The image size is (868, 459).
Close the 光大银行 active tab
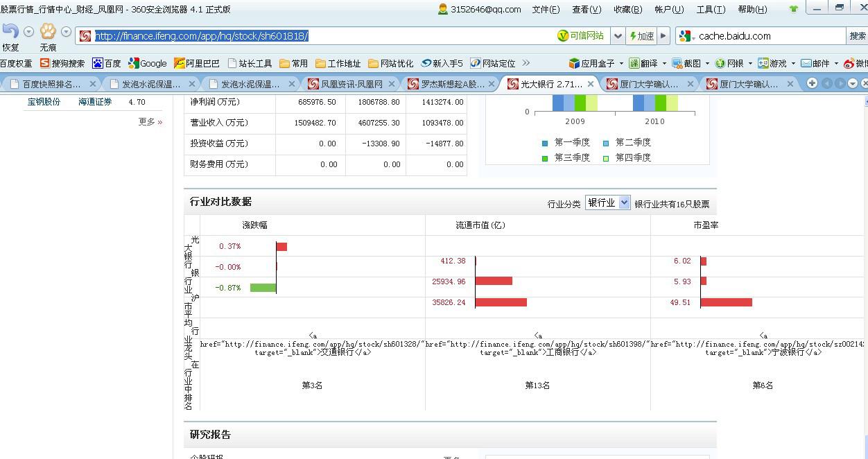[591, 84]
